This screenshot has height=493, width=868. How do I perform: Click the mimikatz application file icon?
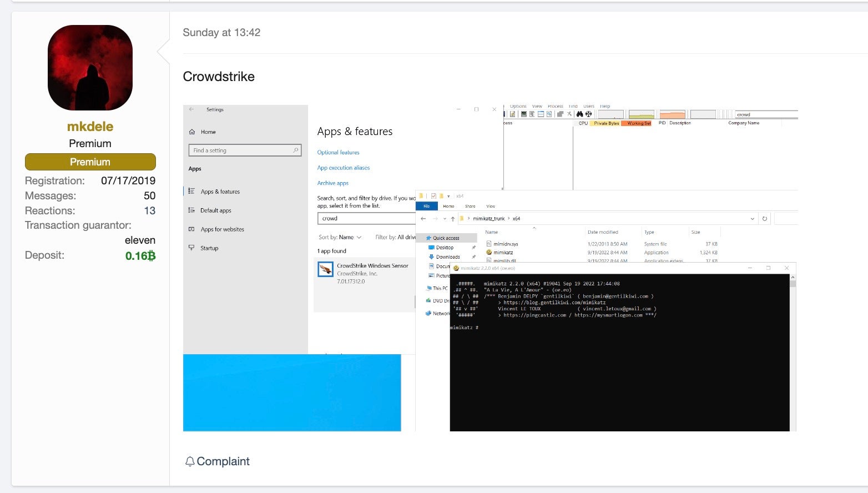point(489,253)
